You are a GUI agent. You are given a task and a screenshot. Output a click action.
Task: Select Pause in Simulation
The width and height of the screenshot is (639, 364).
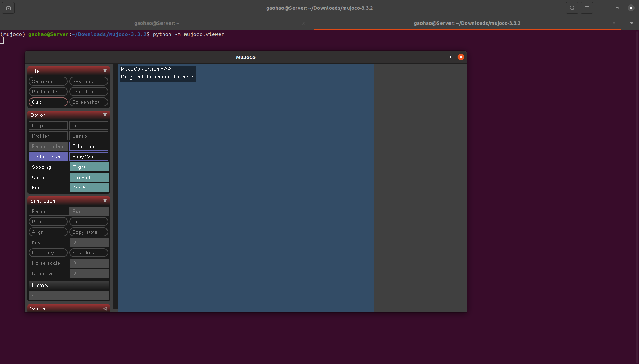pyautogui.click(x=49, y=211)
